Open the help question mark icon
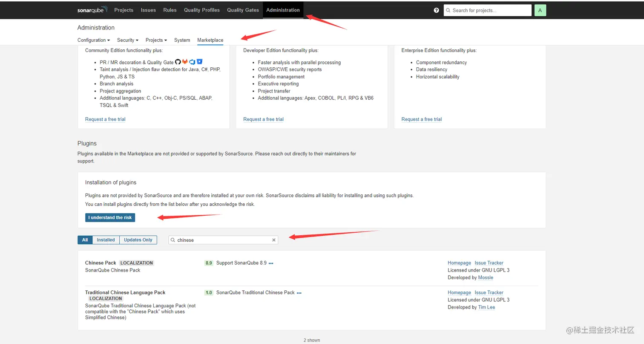This screenshot has height=344, width=644. [436, 10]
